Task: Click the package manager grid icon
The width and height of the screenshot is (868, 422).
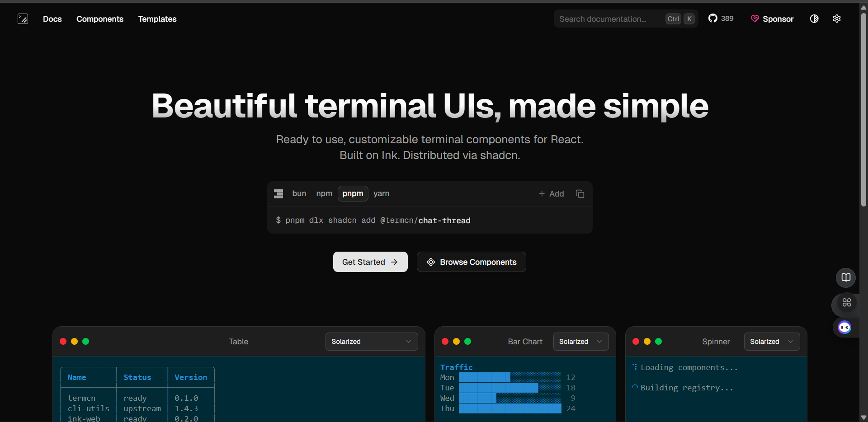Action: pos(278,194)
